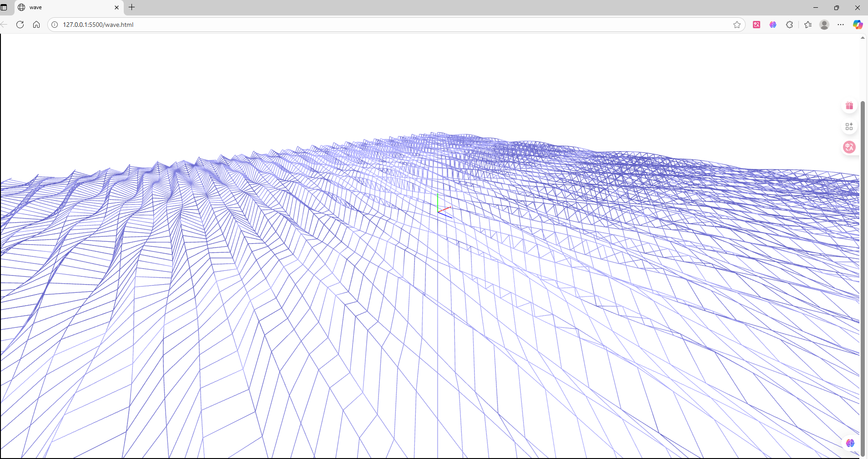868x459 pixels.
Task: Open Settings and more menu
Action: (x=841, y=25)
